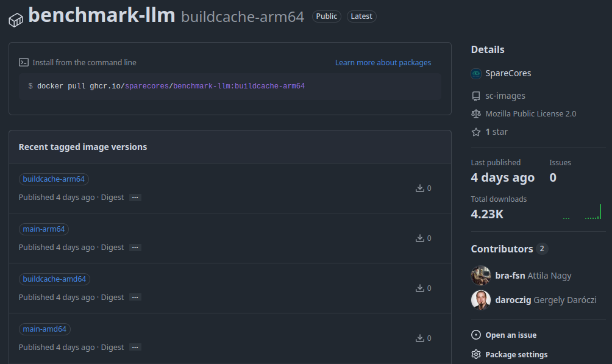Click the download icon in buildcache-arm64 row

point(420,188)
